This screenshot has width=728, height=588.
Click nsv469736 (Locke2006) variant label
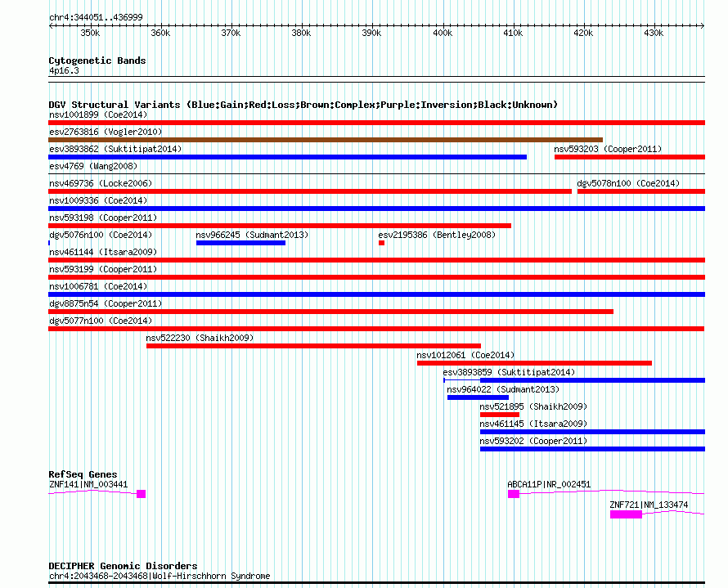coord(101,183)
